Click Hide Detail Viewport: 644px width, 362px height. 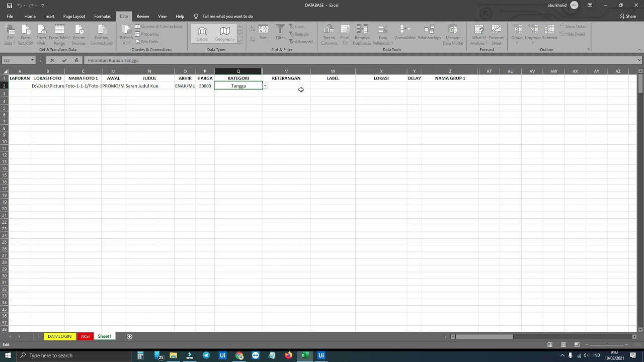(x=572, y=34)
